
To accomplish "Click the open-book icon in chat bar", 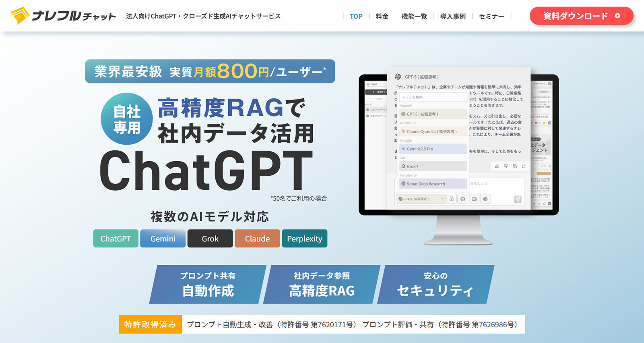I will click(474, 199).
